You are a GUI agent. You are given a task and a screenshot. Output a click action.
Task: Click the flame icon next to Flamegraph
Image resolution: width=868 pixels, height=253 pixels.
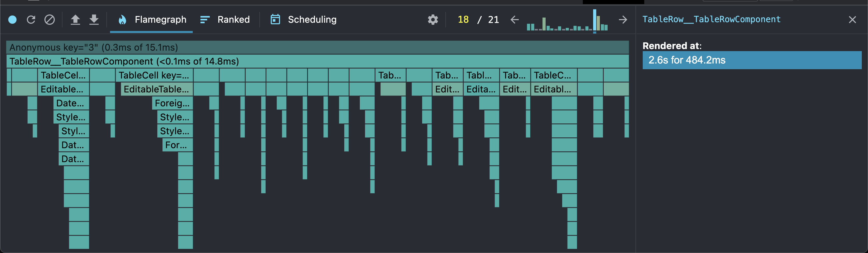(122, 20)
